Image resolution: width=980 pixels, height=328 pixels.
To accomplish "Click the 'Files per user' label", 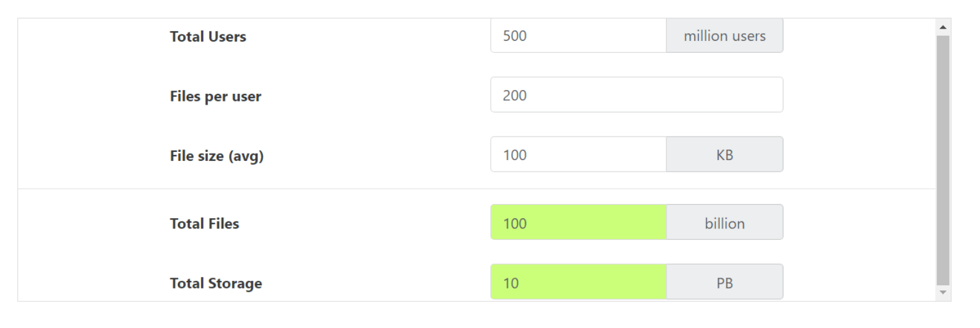I will click(216, 96).
